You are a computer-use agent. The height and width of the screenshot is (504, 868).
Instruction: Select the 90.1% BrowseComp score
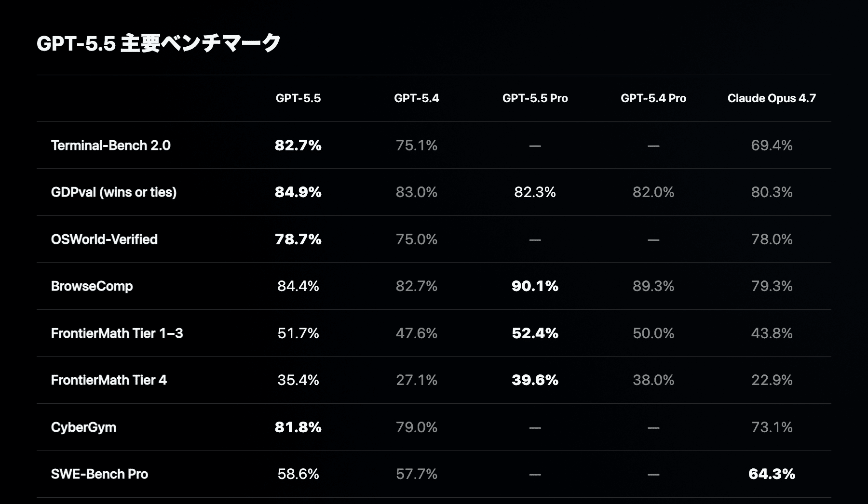(x=535, y=286)
